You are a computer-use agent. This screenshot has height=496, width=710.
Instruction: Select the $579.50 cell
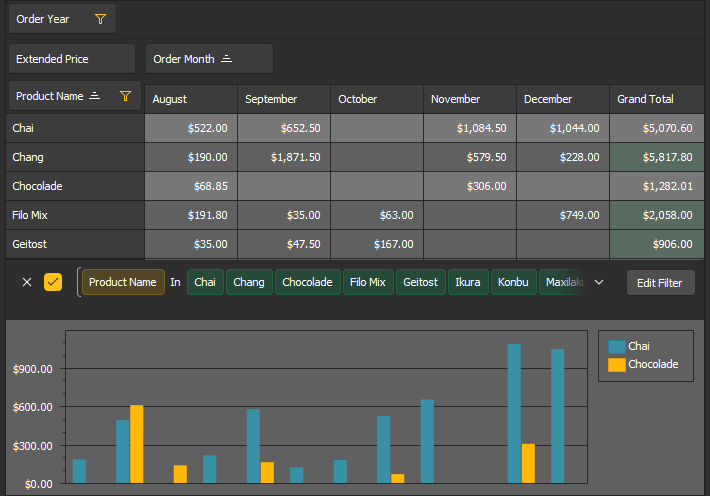[x=470, y=157]
